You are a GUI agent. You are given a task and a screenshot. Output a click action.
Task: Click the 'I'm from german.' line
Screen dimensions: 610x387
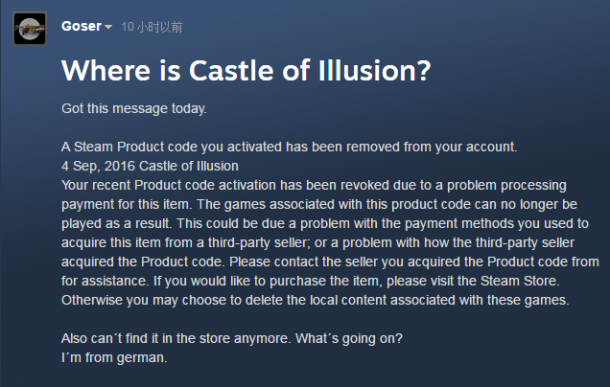tap(114, 357)
